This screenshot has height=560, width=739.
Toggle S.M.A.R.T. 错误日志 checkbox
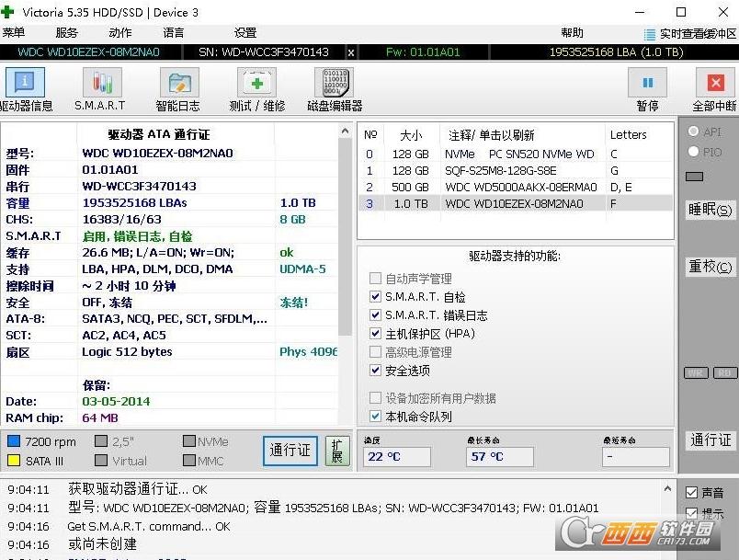[375, 314]
